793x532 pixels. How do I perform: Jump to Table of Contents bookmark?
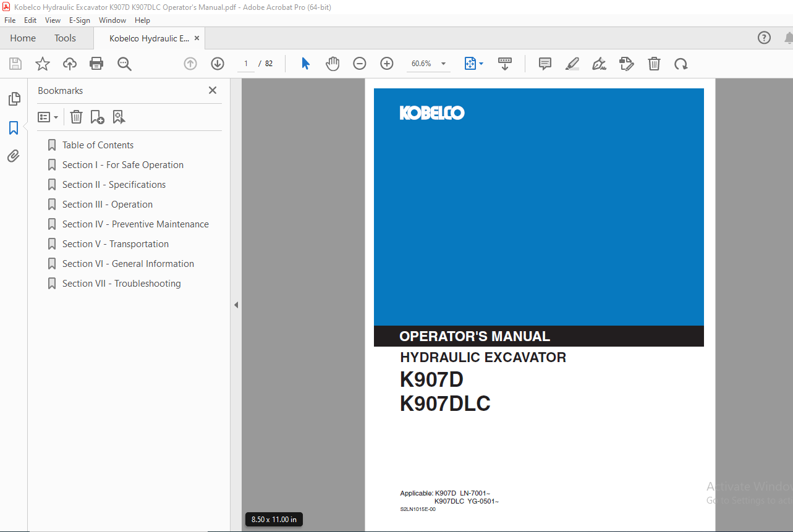98,145
